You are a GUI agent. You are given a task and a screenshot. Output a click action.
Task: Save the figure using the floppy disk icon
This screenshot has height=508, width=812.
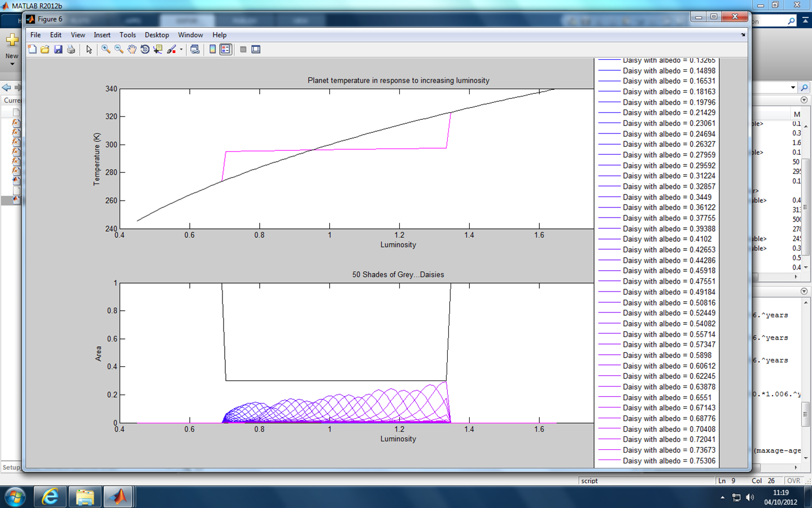pyautogui.click(x=58, y=50)
